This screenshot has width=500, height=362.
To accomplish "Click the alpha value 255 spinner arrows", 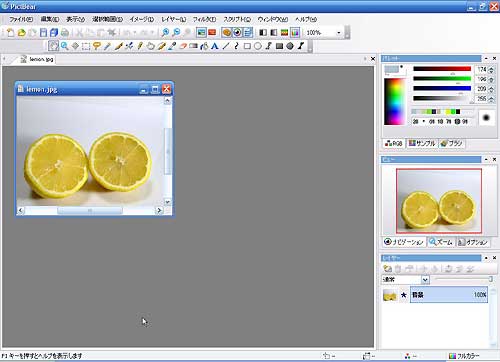I will pos(491,99).
